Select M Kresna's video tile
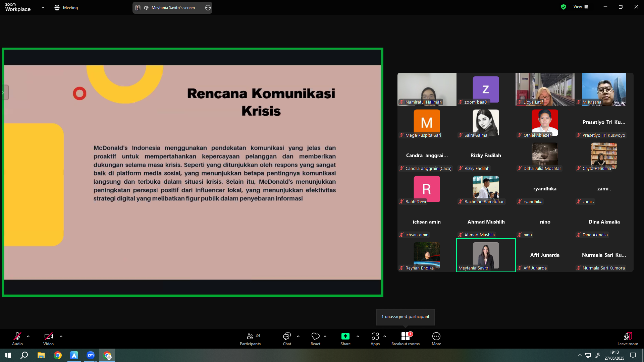The image size is (644, 362). [604, 89]
